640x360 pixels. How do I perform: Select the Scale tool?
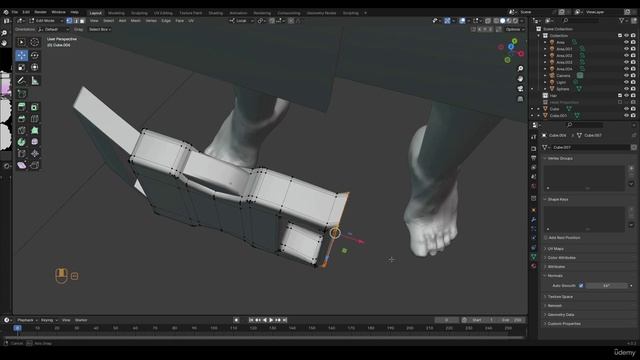[x=22, y=67]
